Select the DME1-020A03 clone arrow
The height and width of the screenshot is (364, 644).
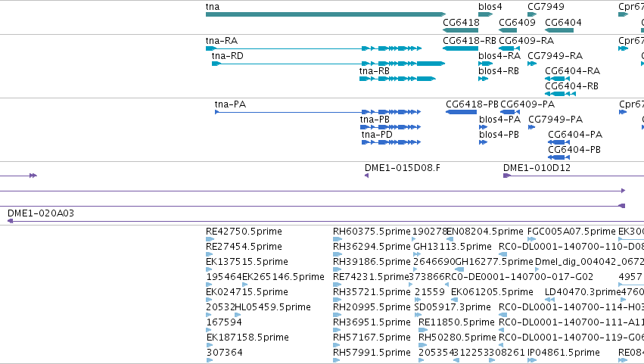(x=325, y=222)
